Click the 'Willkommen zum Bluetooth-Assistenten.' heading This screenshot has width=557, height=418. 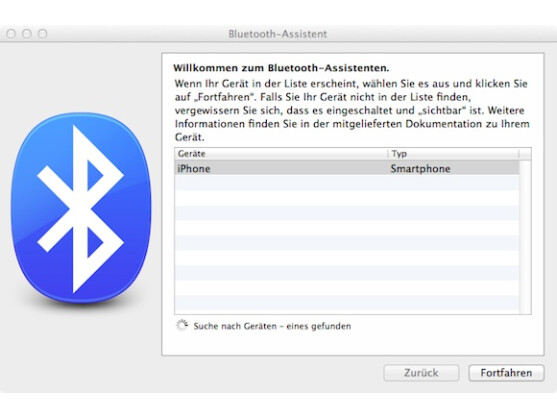pyautogui.click(x=281, y=68)
